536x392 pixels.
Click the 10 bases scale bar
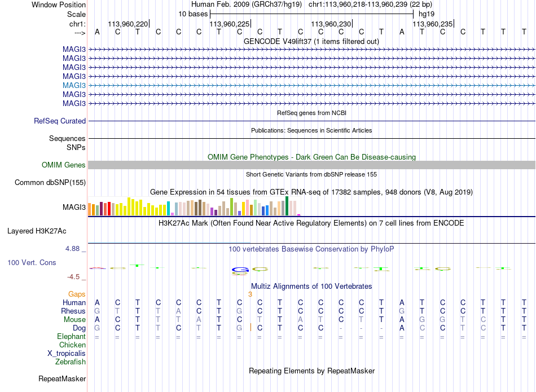(312, 14)
